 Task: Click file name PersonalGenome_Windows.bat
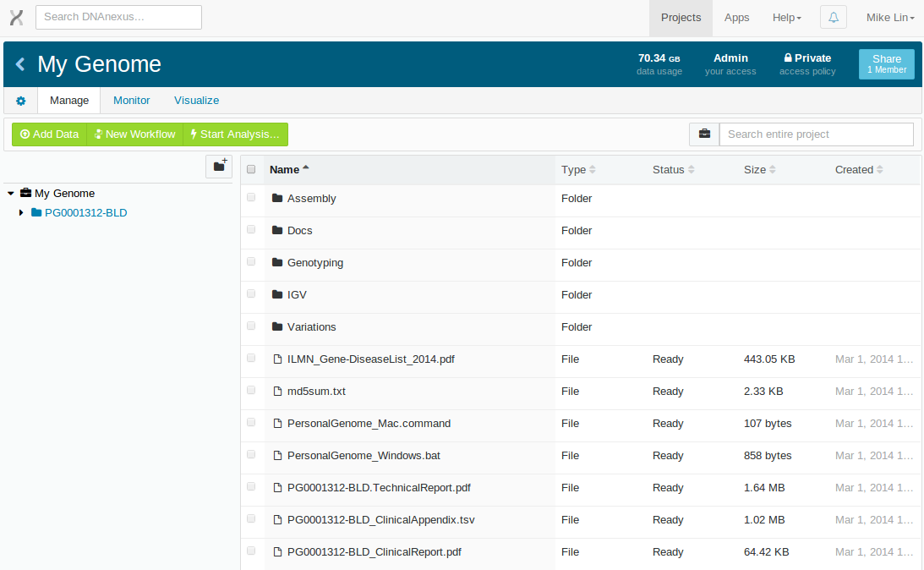click(364, 456)
